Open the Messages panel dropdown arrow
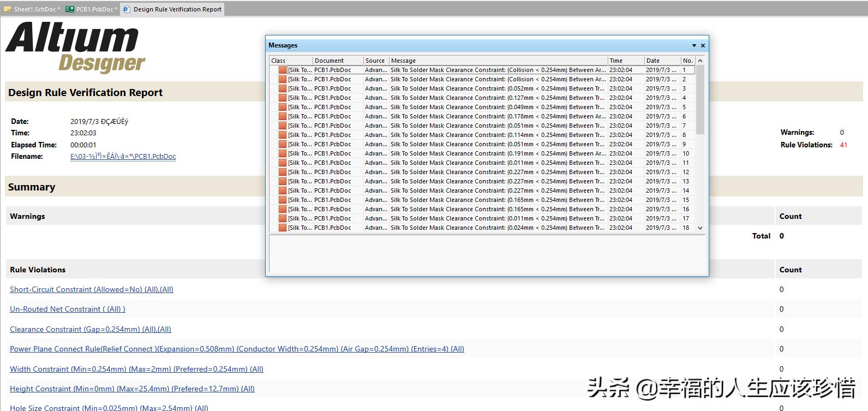868x411 pixels. 694,45
